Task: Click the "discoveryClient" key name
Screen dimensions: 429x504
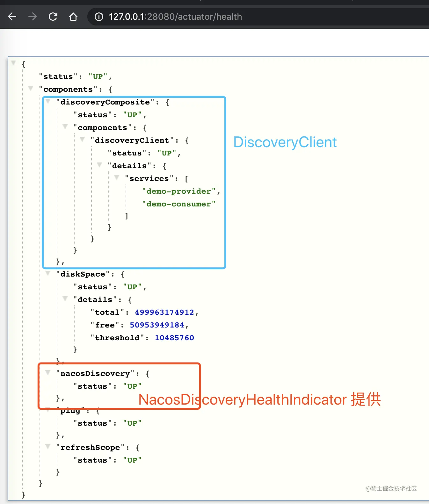Action: [x=132, y=140]
